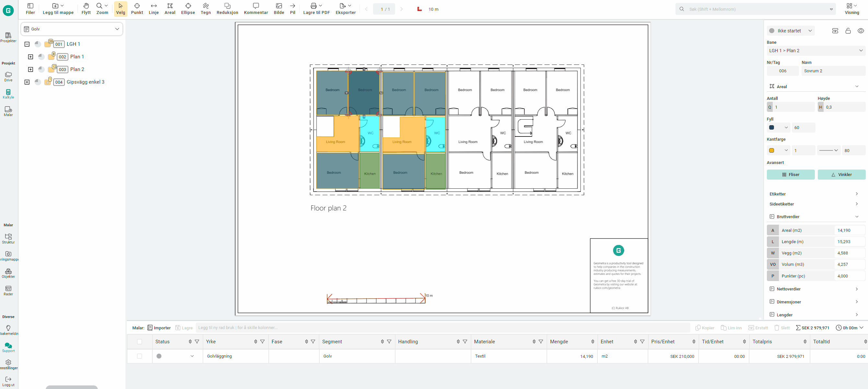The image size is (868, 389).
Task: Click the search field Søk
Action: coord(756,9)
